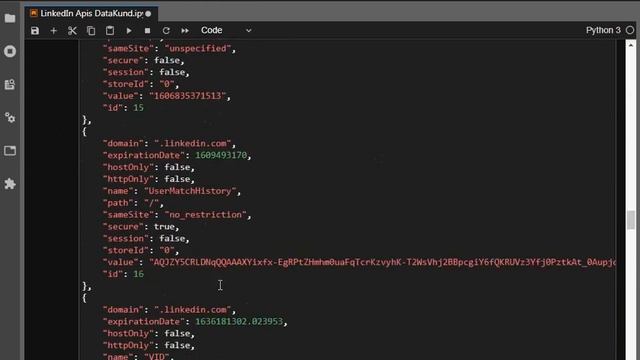
Task: Cut the selected cell with scissors icon
Action: coord(72,31)
